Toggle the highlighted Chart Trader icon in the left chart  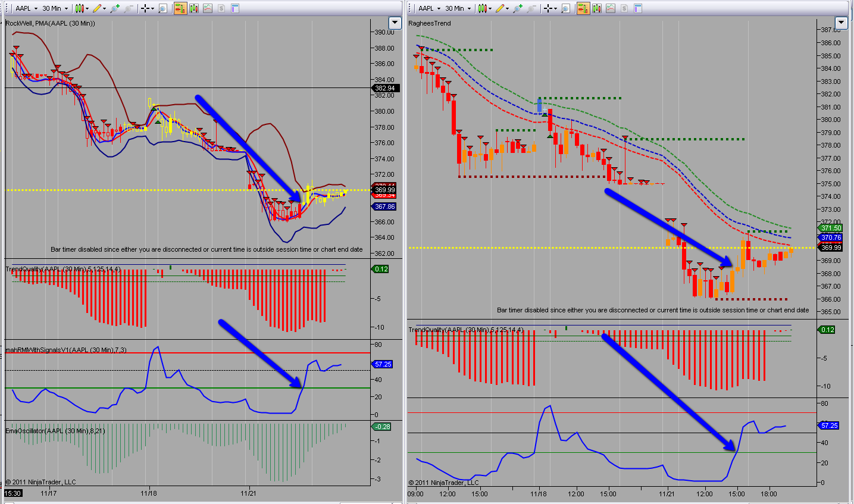pos(180,8)
